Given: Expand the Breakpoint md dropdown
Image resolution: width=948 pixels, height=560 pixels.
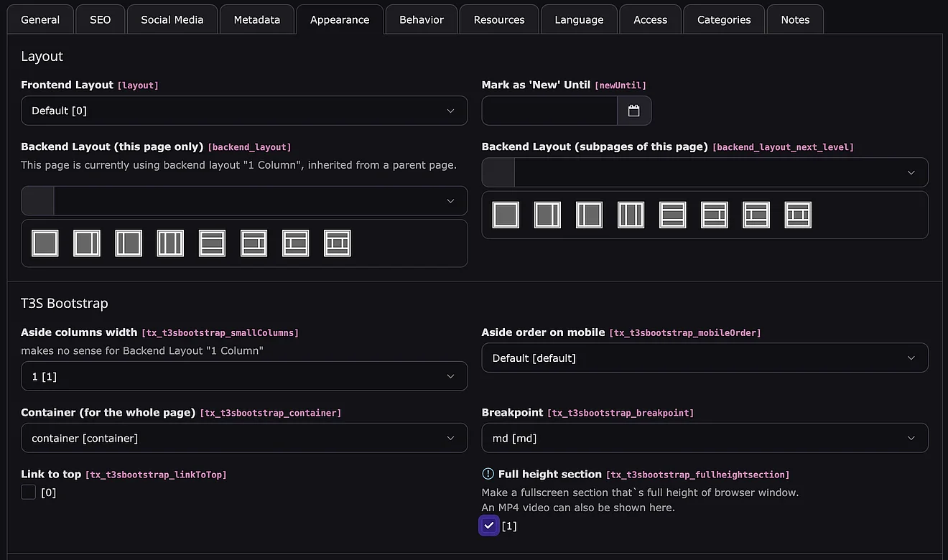Looking at the screenshot, I should point(705,438).
